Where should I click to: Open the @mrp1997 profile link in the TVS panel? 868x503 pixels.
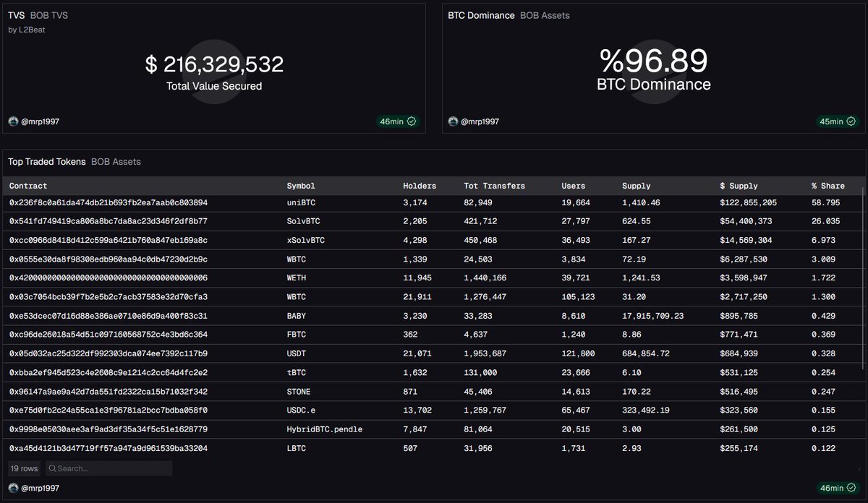41,121
